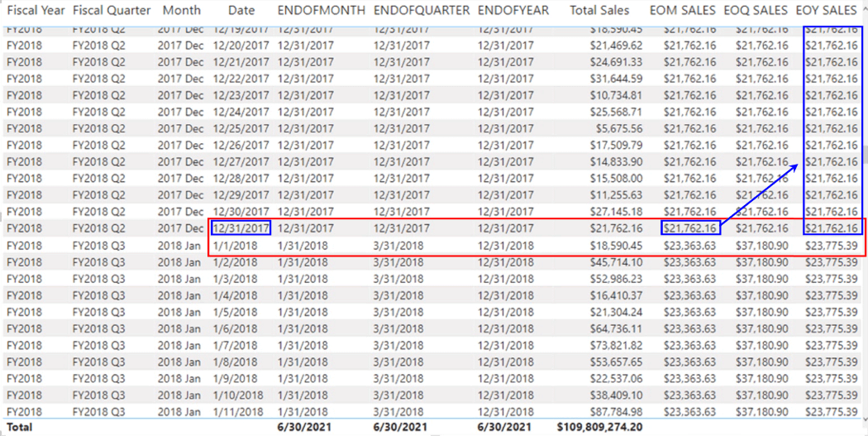868x436 pixels.
Task: Select the ENDOFMONTH column header
Action: 321,11
